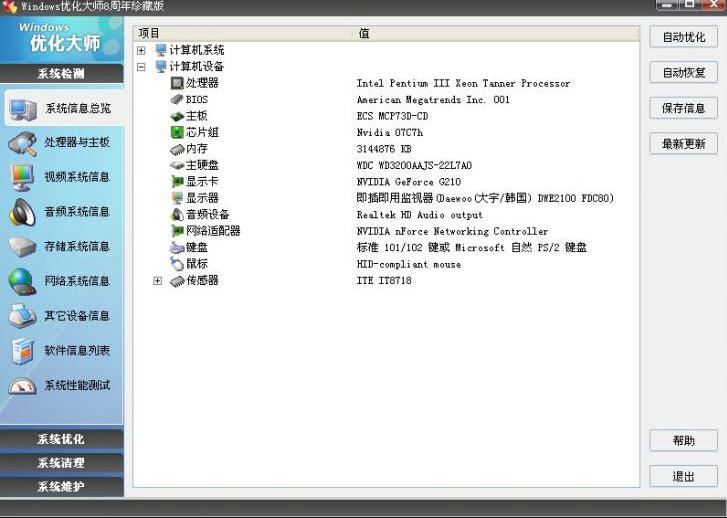Collapse the 计算机设备 tree node

(x=141, y=67)
